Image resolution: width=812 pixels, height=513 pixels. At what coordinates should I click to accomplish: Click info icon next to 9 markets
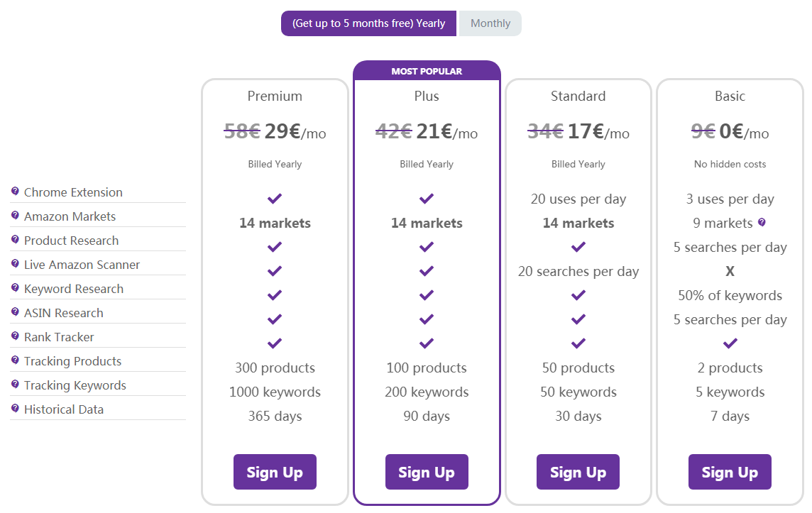[761, 222]
